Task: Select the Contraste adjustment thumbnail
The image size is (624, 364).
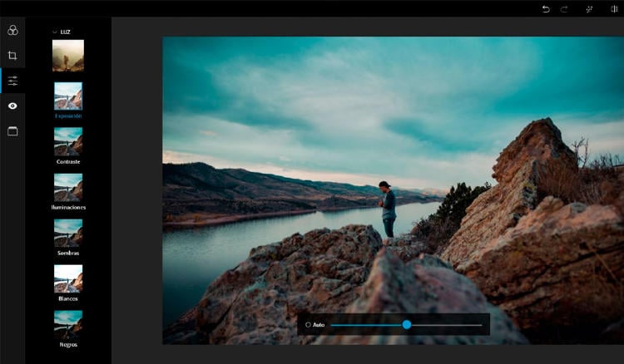Action: click(68, 141)
